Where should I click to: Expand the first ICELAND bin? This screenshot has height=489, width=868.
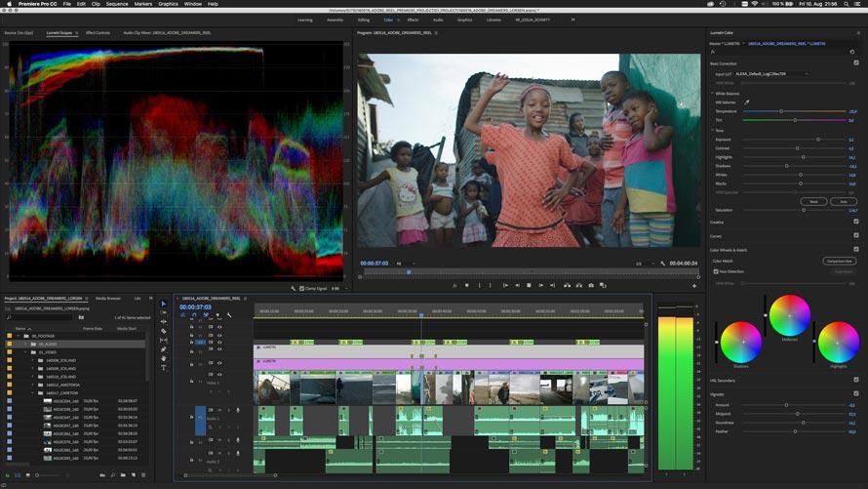(x=32, y=360)
